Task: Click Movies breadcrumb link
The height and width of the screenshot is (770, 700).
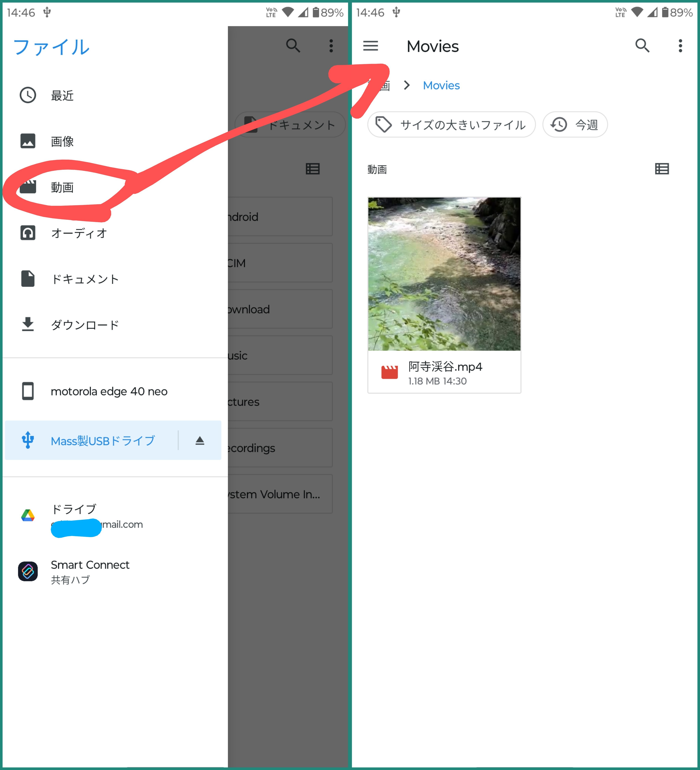Action: [441, 85]
